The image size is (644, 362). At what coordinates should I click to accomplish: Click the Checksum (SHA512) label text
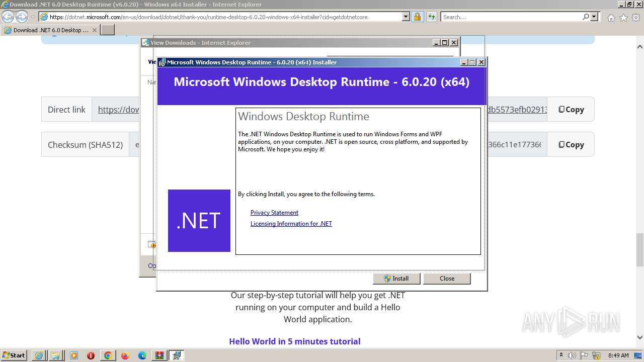(85, 145)
